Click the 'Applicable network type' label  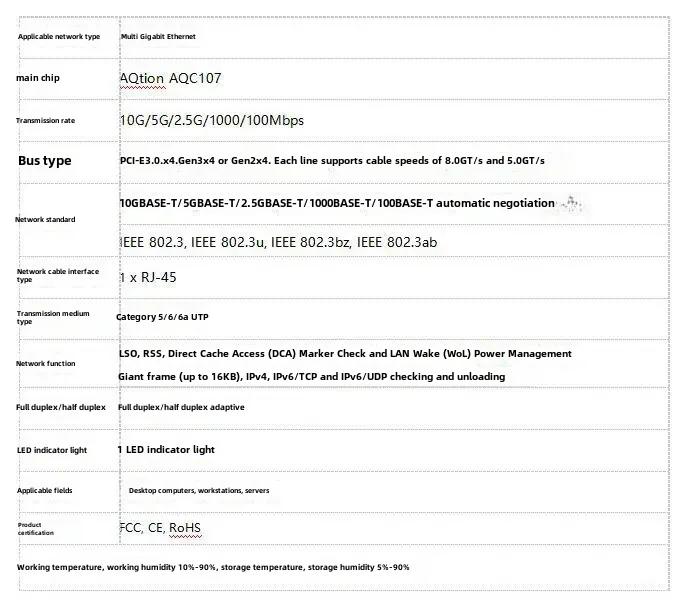point(59,37)
